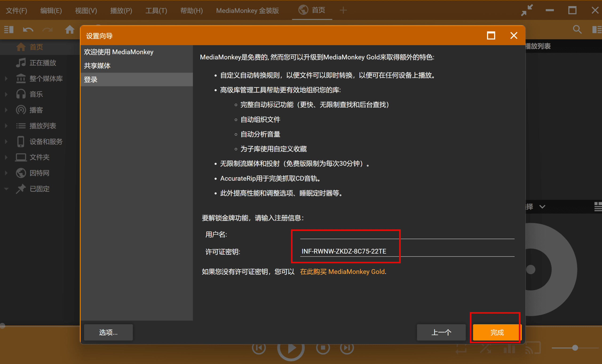Expand the 音乐 tree node

[x=6, y=94]
